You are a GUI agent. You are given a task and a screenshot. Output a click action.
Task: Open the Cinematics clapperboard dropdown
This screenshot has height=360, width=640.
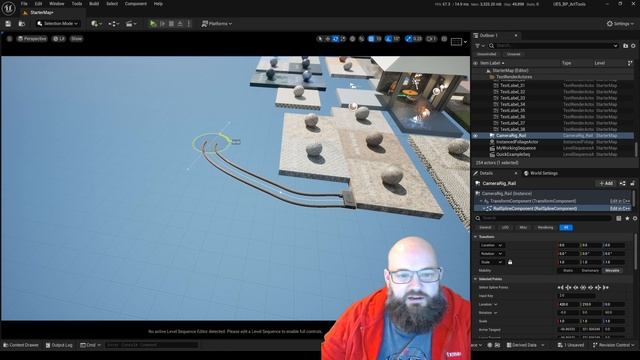[x=131, y=24]
